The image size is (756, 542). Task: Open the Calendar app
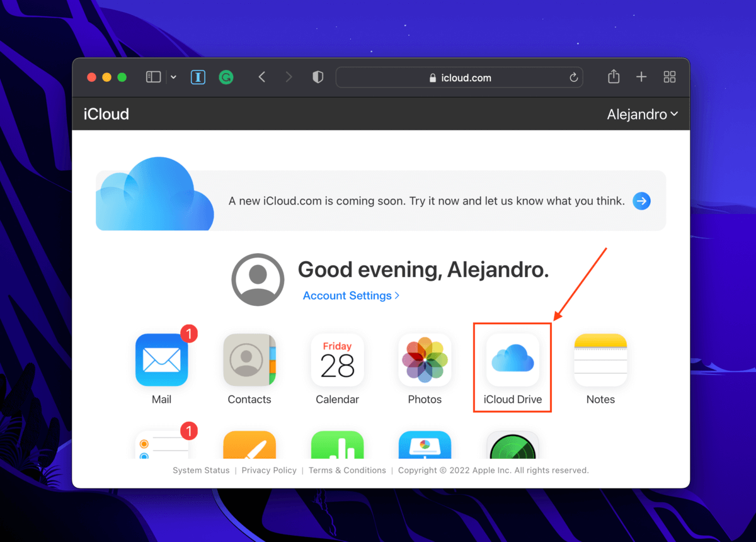(x=337, y=360)
